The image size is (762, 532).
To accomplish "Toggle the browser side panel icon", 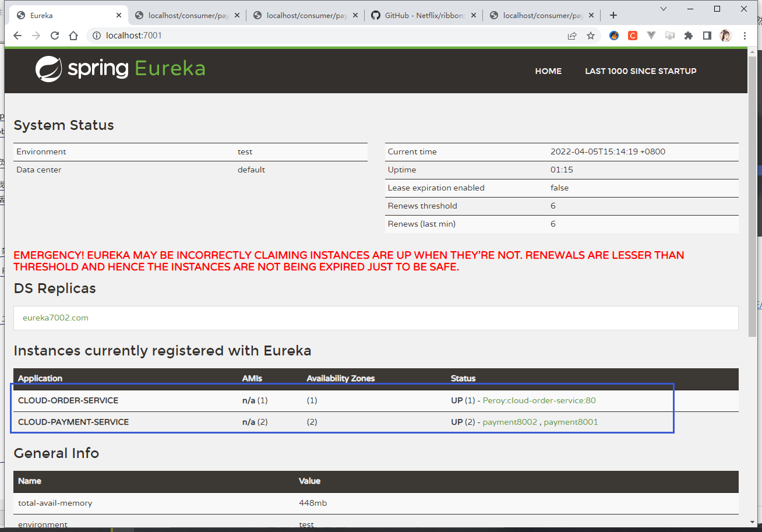I will (x=707, y=36).
